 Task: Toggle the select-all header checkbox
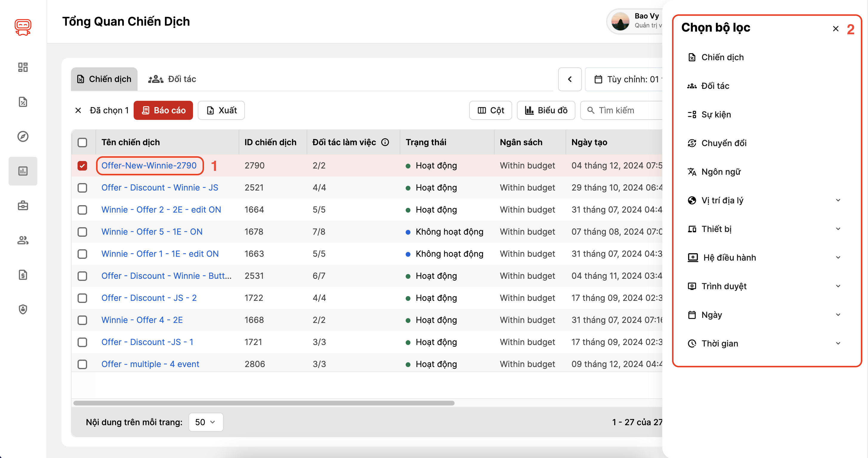(x=82, y=143)
